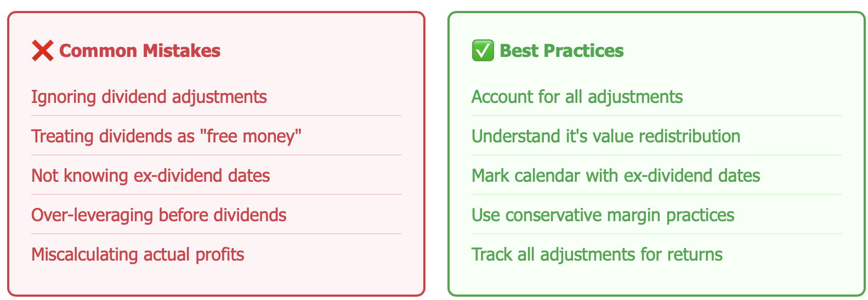The image size is (868, 300).
Task: Click 'Treating dividends as "free money"' line
Action: coord(166,136)
